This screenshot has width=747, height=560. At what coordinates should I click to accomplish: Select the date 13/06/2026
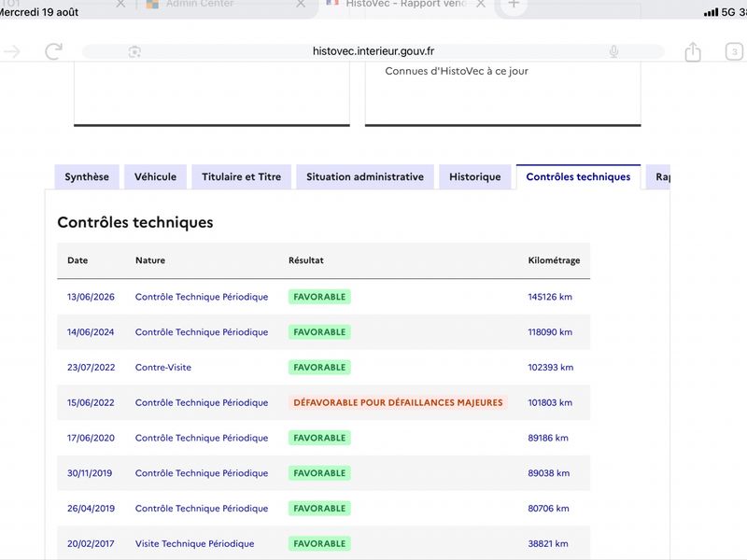pyautogui.click(x=91, y=297)
